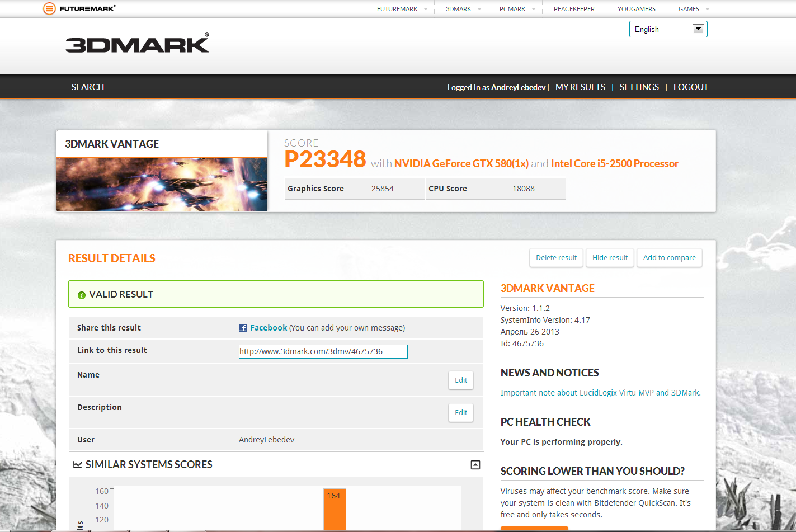
Task: Click AndreyLebedev in User row
Action: 266,440
